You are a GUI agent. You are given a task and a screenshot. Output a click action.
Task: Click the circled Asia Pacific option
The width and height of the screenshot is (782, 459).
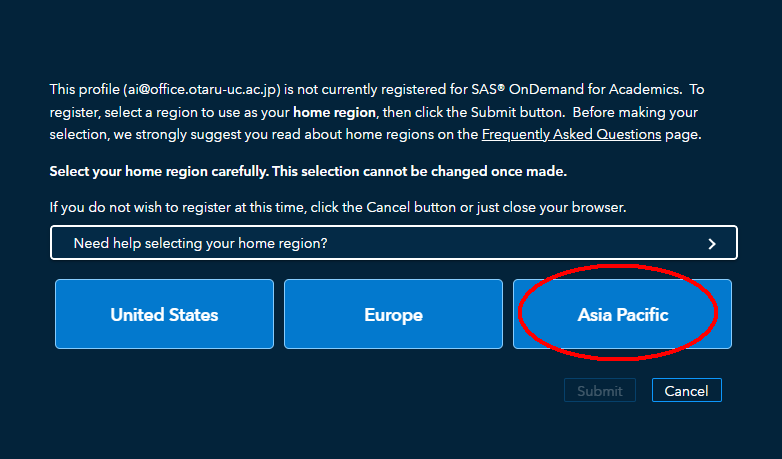622,314
